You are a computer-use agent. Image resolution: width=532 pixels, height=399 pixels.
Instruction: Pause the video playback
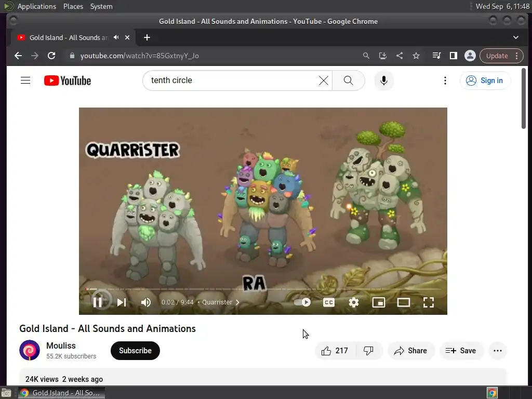click(x=98, y=302)
